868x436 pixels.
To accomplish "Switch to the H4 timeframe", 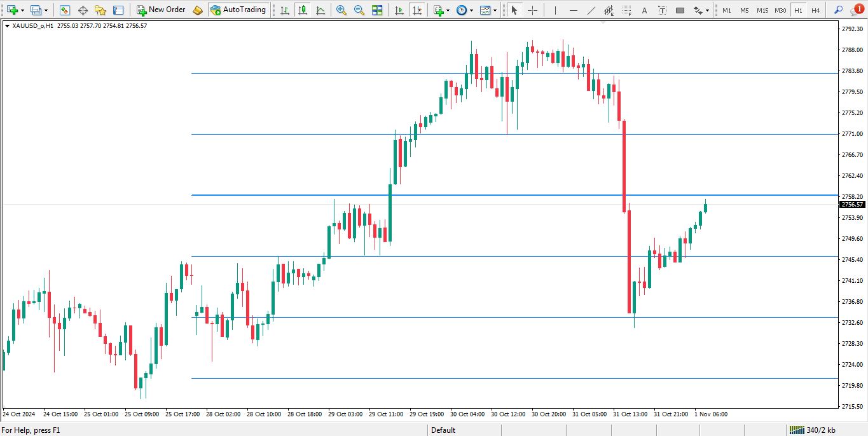I will point(815,10).
